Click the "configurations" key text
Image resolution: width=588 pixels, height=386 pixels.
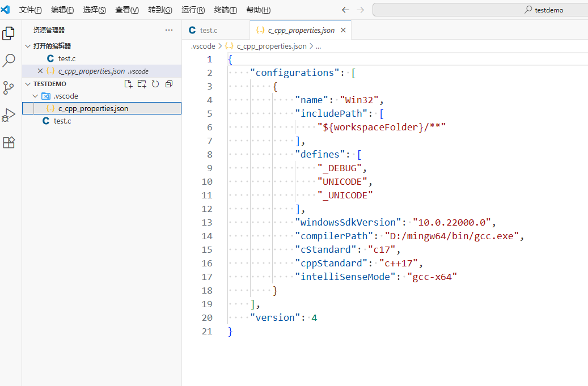[295, 73]
